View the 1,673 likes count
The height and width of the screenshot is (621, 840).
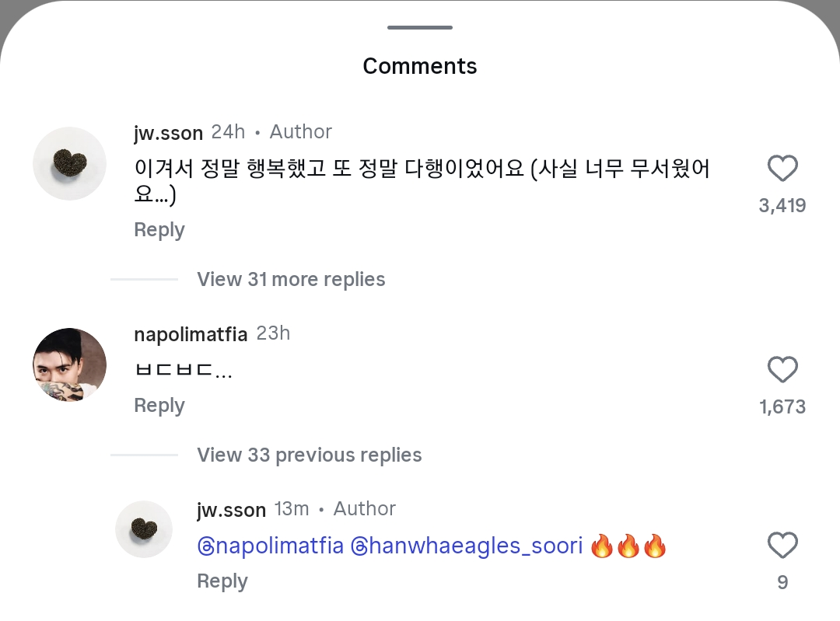click(782, 407)
